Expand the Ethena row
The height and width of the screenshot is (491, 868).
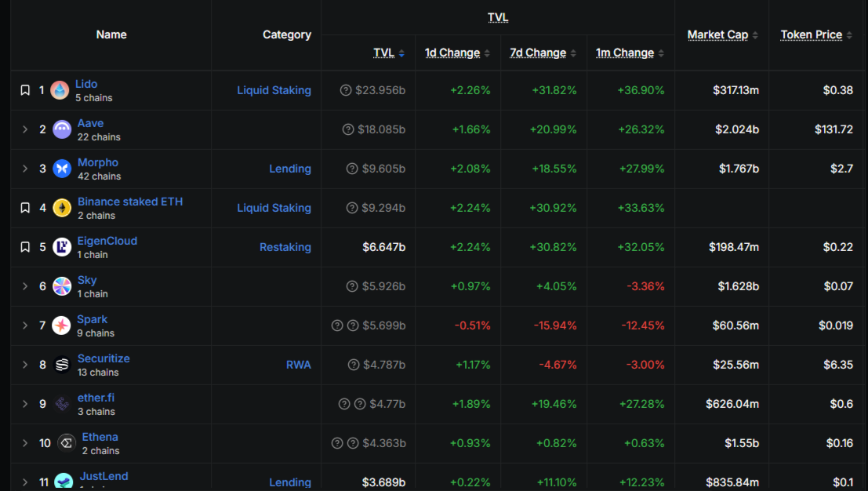click(x=25, y=443)
